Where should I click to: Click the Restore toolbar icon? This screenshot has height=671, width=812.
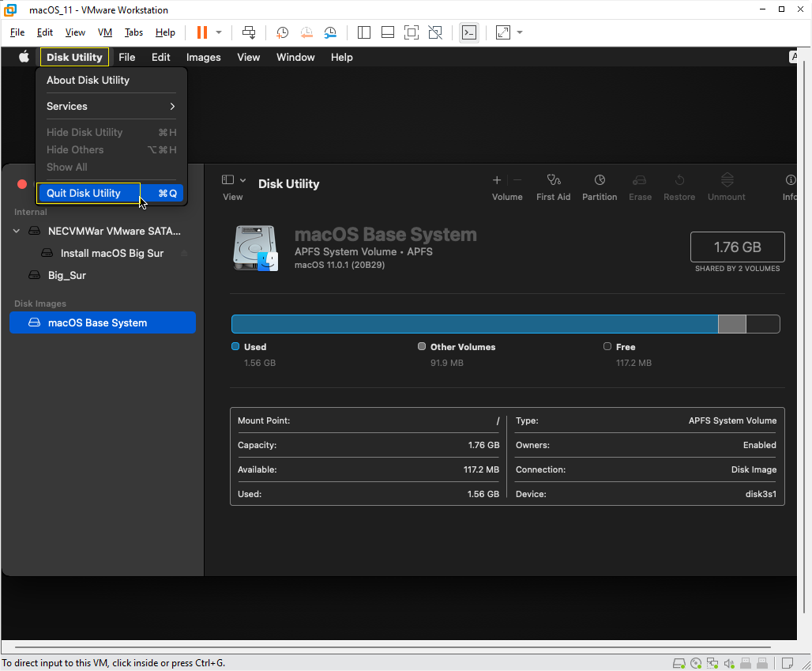tap(679, 179)
